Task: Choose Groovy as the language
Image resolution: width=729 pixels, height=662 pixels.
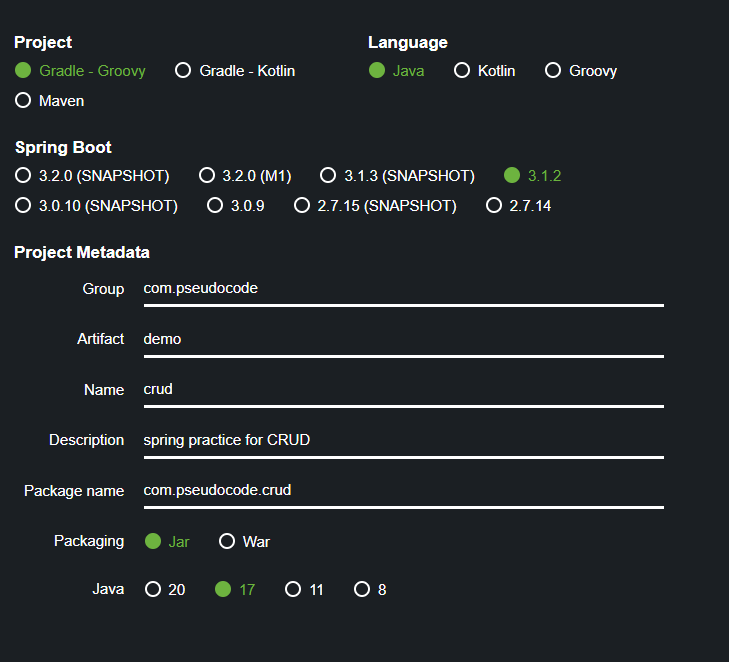Action: tap(581, 71)
